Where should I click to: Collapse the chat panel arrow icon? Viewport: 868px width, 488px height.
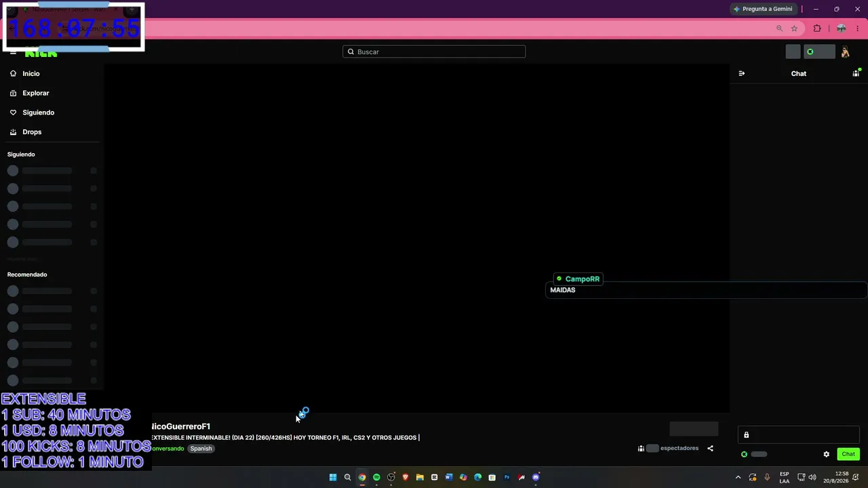coord(741,73)
